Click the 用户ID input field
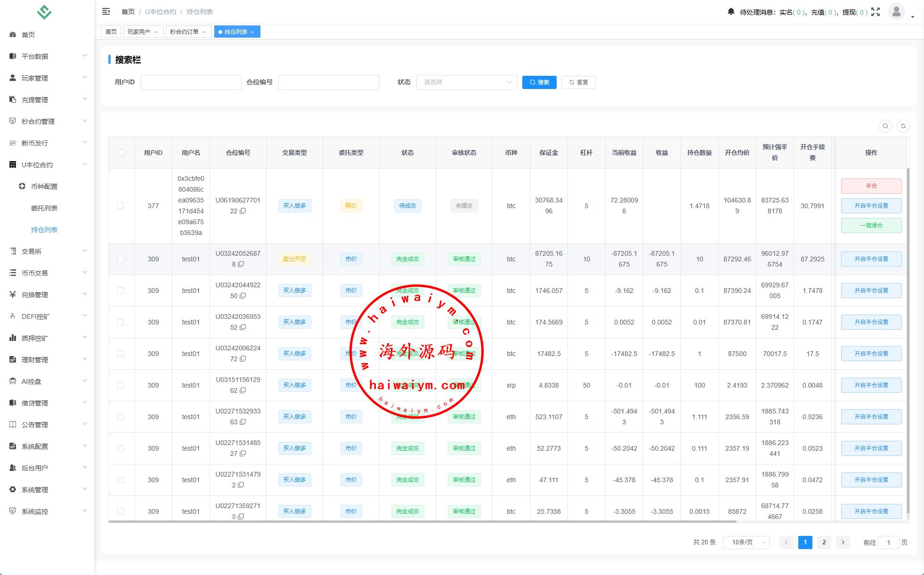The width and height of the screenshot is (924, 575). point(191,82)
